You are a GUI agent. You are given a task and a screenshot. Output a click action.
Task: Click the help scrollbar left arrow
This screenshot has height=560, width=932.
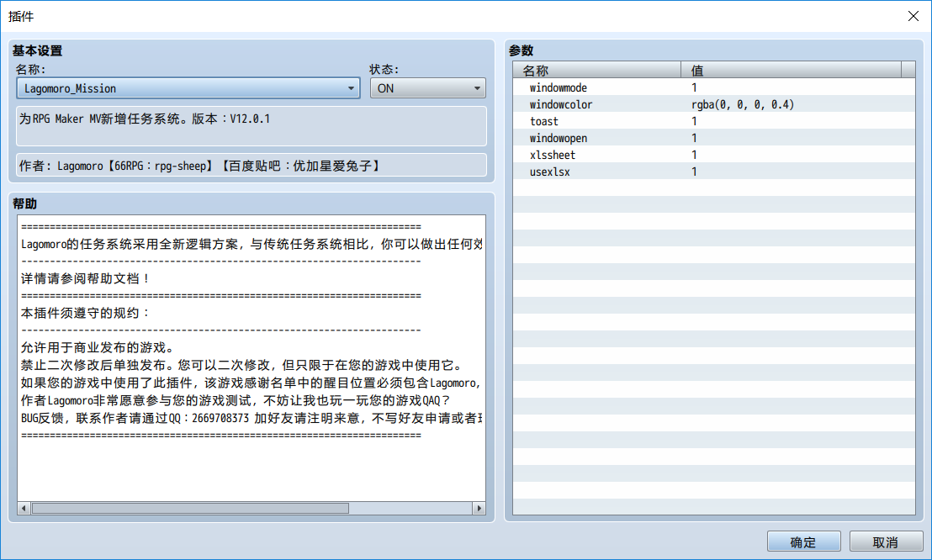point(24,508)
